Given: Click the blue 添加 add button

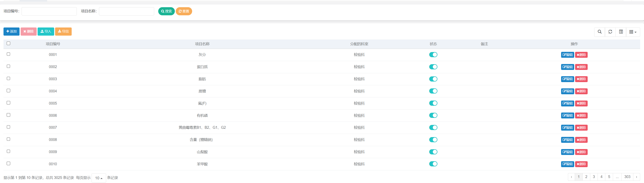Looking at the screenshot, I should (x=11, y=32).
